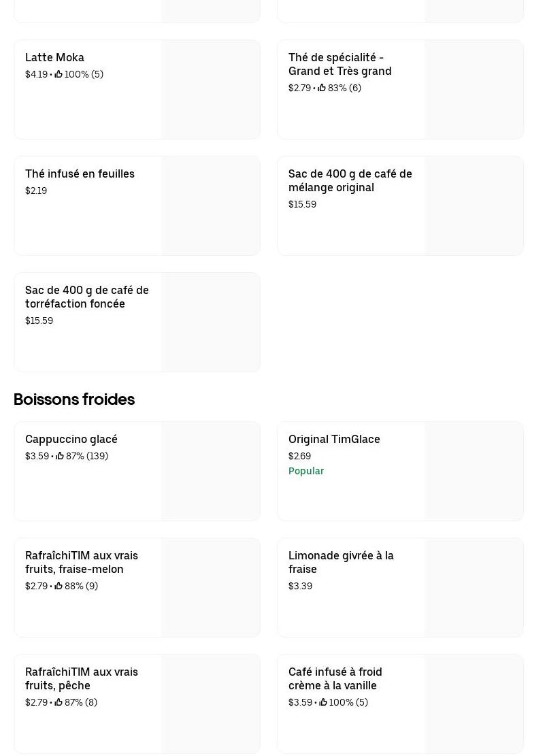Click the Cappuccino glacé image thumbnail

click(210, 472)
